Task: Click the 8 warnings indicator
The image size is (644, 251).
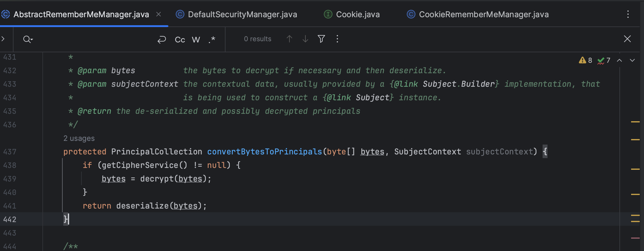Action: pyautogui.click(x=586, y=60)
